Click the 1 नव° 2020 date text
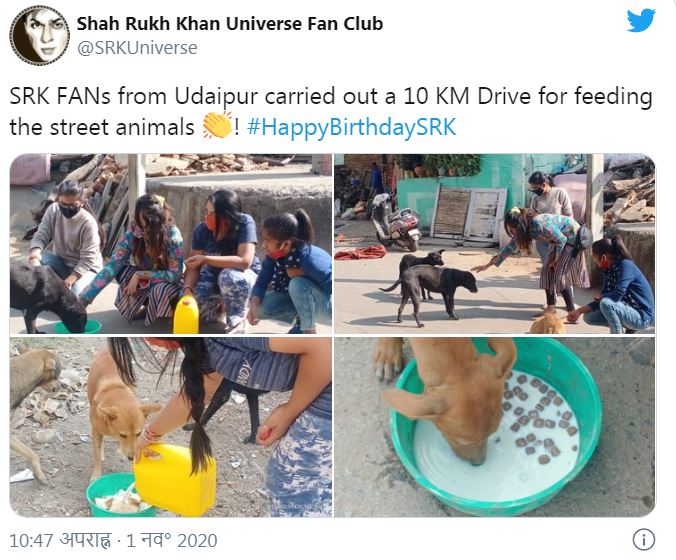The image size is (676, 560). (171, 540)
